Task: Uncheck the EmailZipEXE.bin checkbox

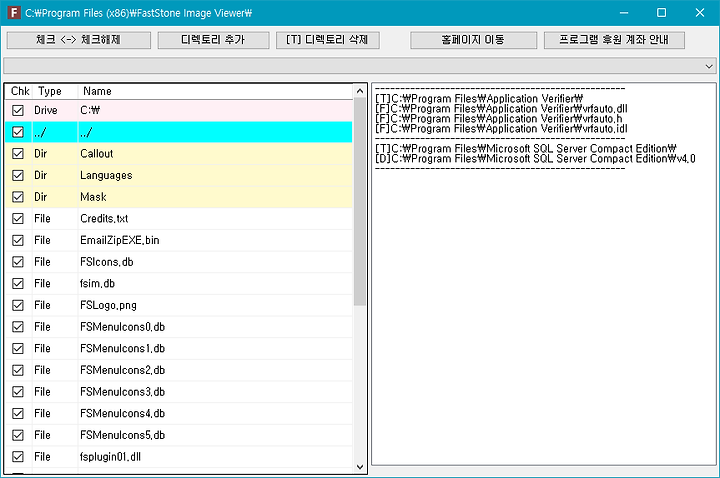Action: [18, 240]
